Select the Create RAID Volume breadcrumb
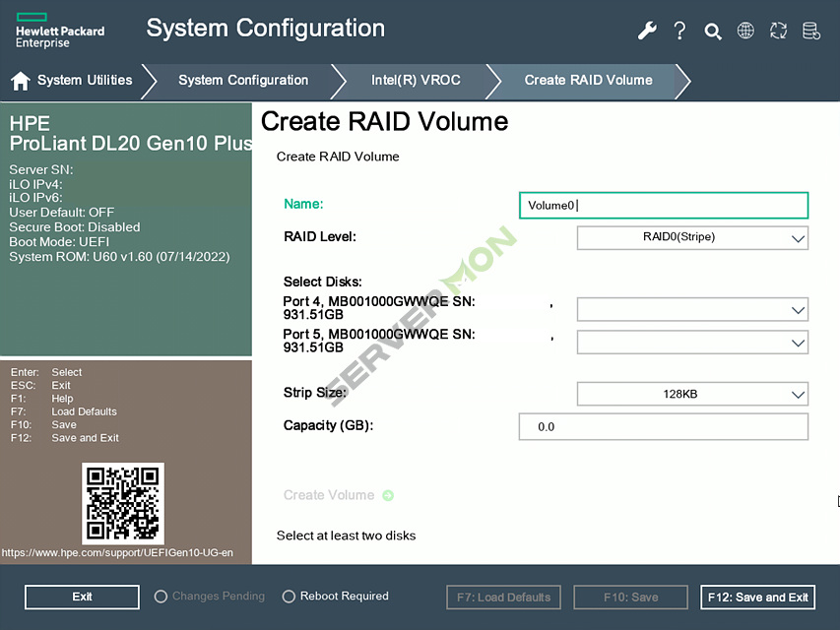The height and width of the screenshot is (630, 840). tap(588, 80)
